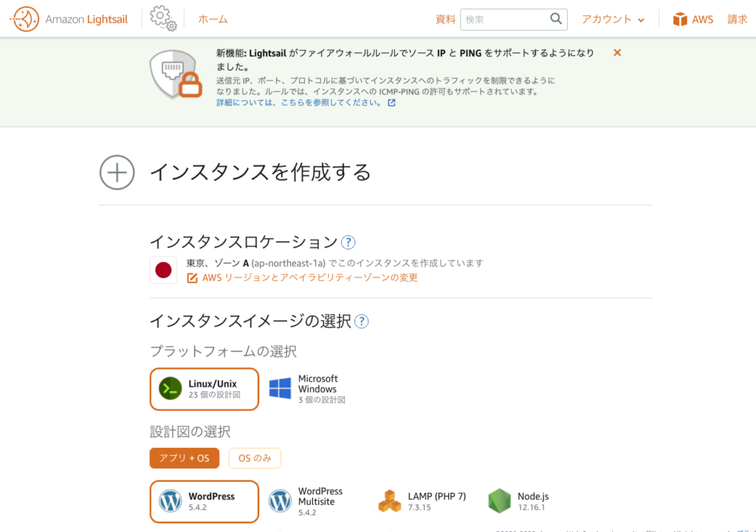Click the Amazon Lightsail wordmark text
The width and height of the screenshot is (756, 532).
point(86,19)
